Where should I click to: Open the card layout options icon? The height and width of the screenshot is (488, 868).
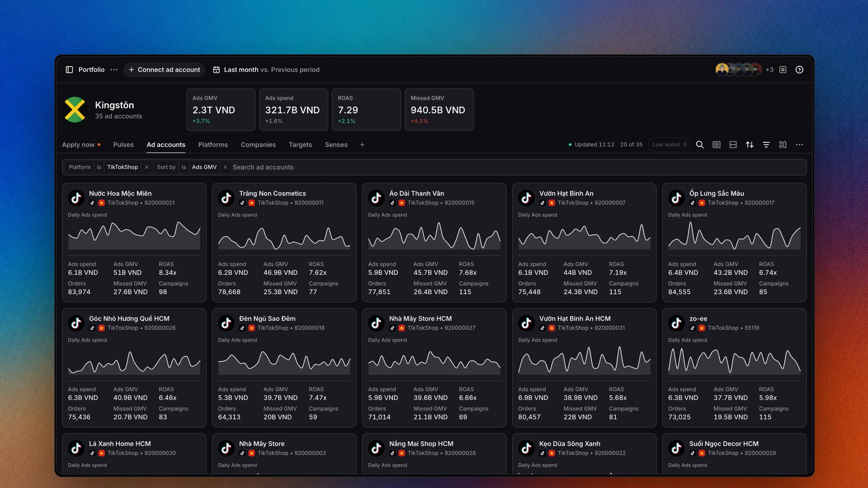click(783, 145)
